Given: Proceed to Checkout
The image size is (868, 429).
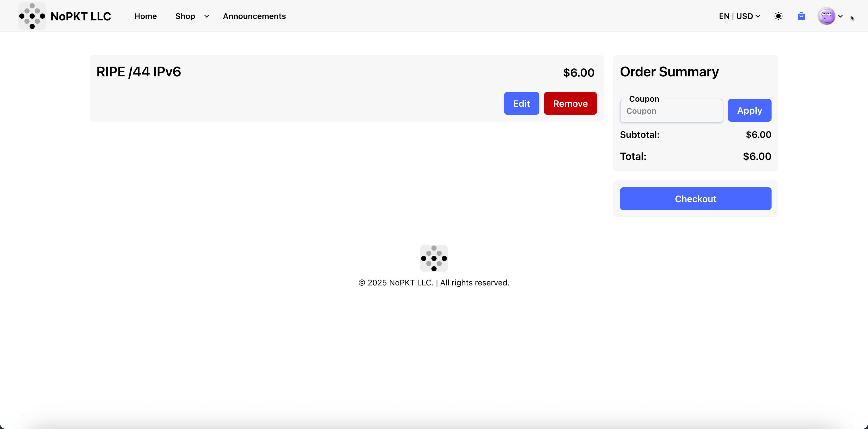Looking at the screenshot, I should coord(695,199).
